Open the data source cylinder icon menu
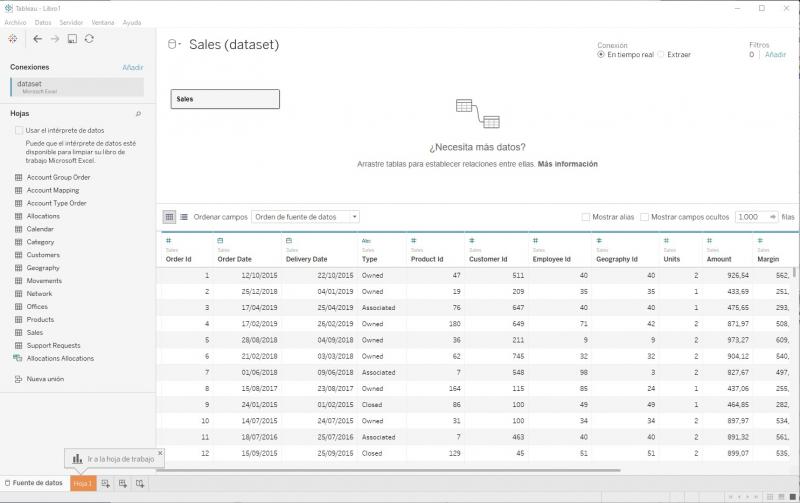The height and width of the screenshot is (503, 800). tap(174, 44)
